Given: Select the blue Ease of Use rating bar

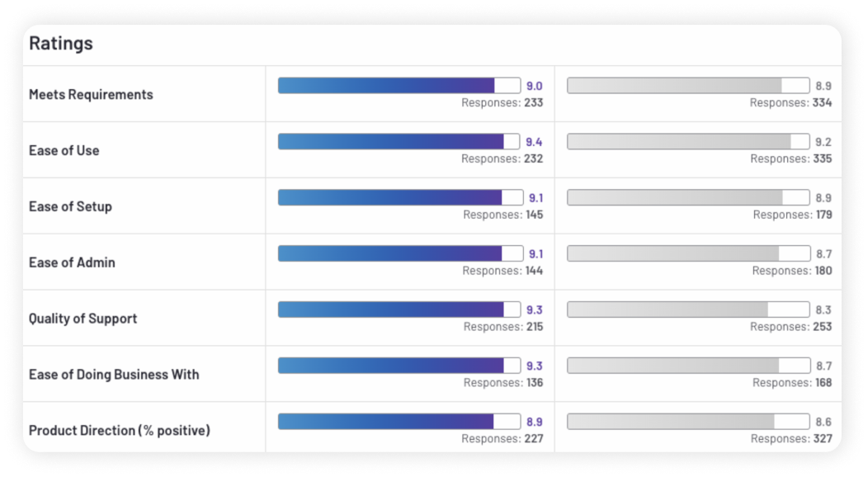Looking at the screenshot, I should [x=399, y=142].
